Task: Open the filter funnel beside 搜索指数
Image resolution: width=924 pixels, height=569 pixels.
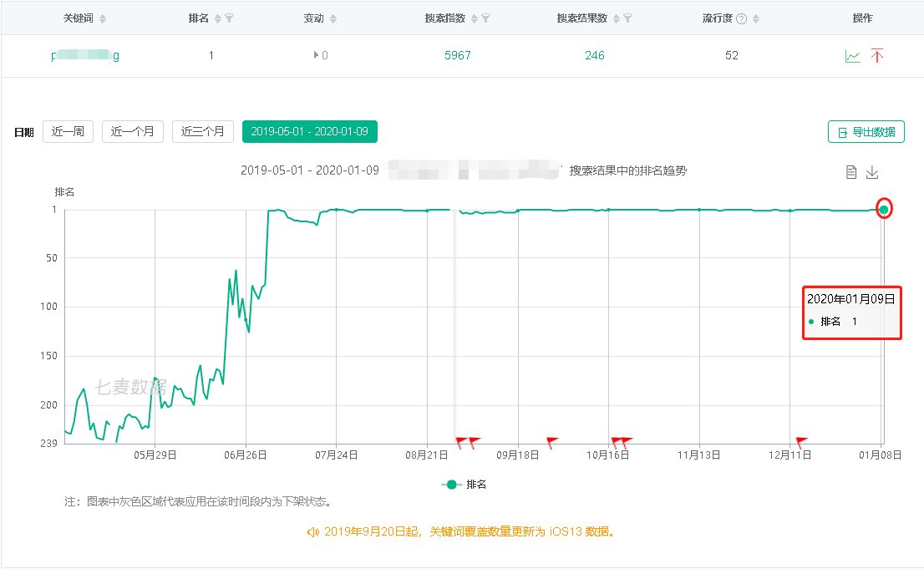Action: [x=485, y=19]
